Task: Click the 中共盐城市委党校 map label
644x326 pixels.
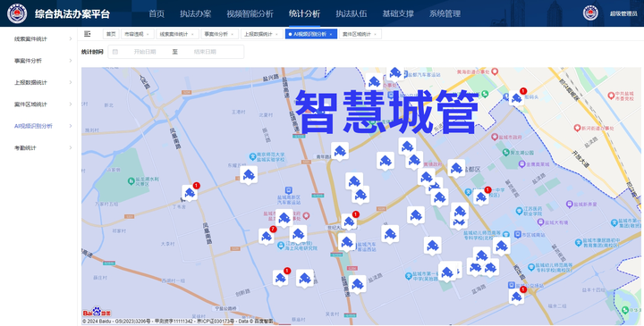Action: [624, 96]
